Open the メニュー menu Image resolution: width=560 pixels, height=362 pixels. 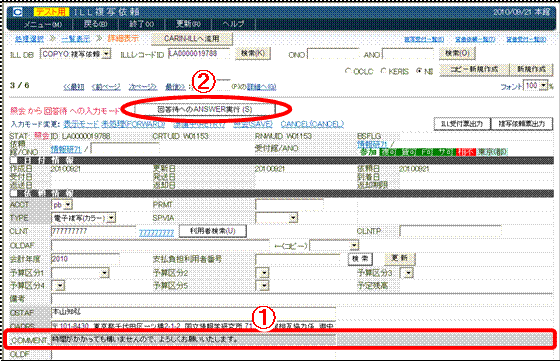[43, 24]
